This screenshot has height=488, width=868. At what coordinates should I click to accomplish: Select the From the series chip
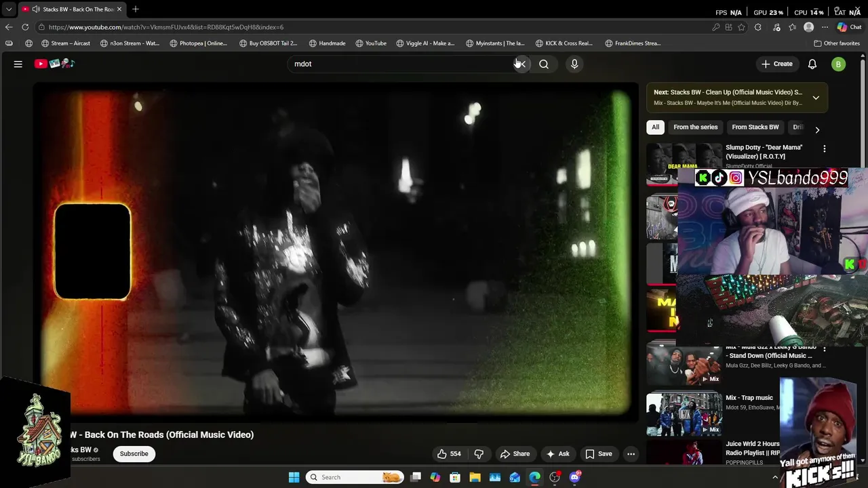(695, 127)
